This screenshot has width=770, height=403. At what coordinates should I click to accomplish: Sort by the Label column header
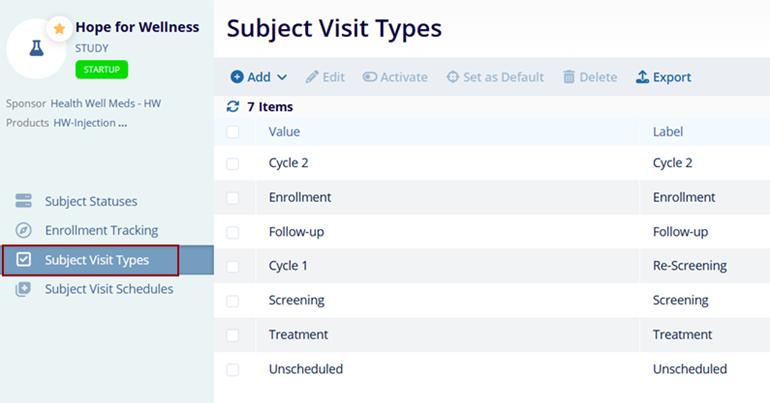[x=667, y=132]
